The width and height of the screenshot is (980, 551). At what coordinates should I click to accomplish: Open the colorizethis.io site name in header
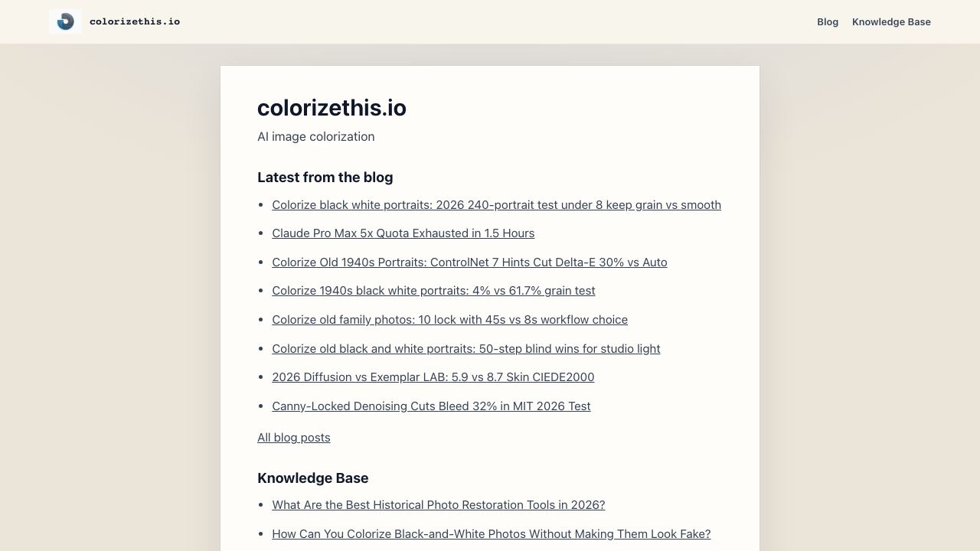135,21
